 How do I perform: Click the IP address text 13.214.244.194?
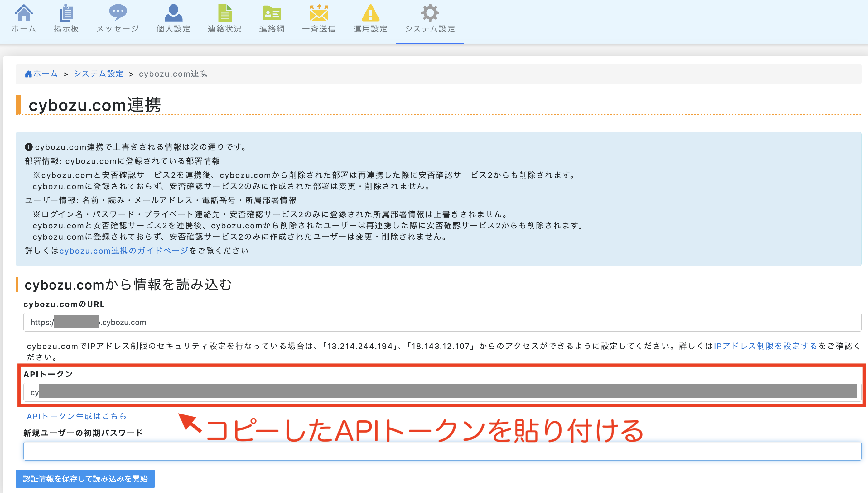360,346
